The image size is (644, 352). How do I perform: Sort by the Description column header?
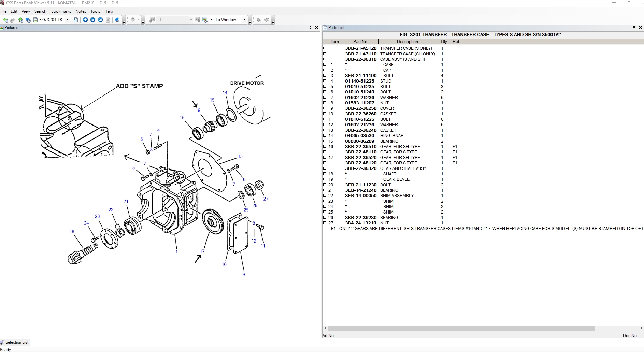pos(407,42)
